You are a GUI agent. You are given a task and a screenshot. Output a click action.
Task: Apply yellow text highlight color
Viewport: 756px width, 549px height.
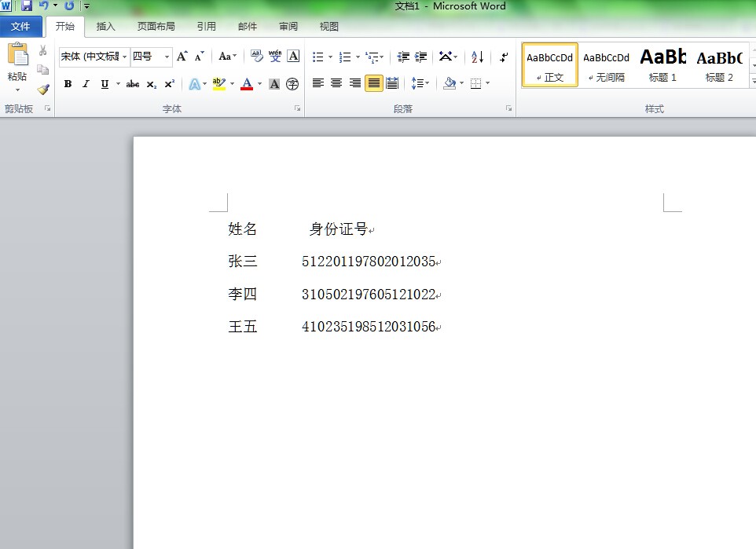pos(219,84)
